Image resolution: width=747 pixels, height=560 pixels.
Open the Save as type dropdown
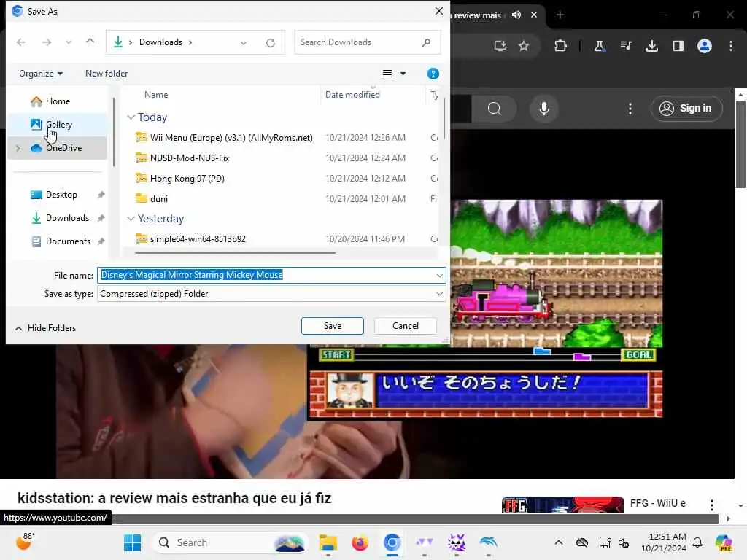[271, 294]
